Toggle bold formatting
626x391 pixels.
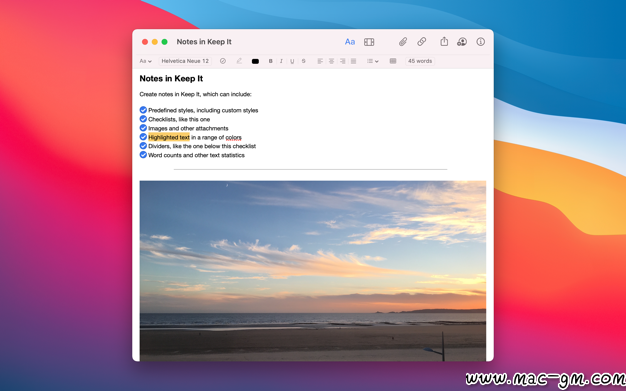[x=271, y=61]
